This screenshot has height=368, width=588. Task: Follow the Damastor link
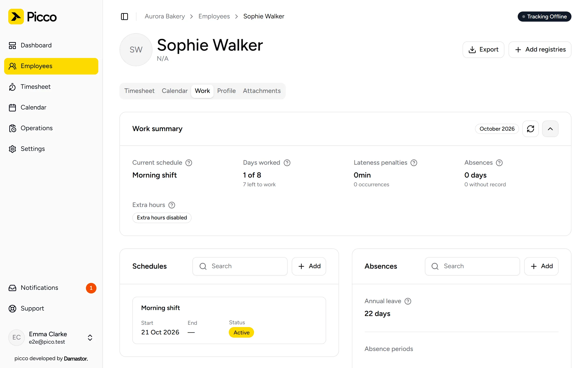[x=76, y=359]
